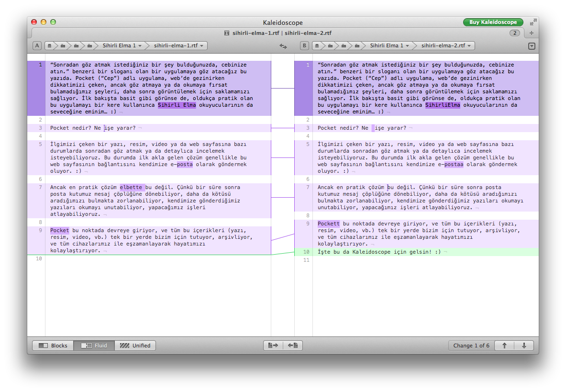
Task: Switch to Fluid view mode
Action: [x=94, y=346]
